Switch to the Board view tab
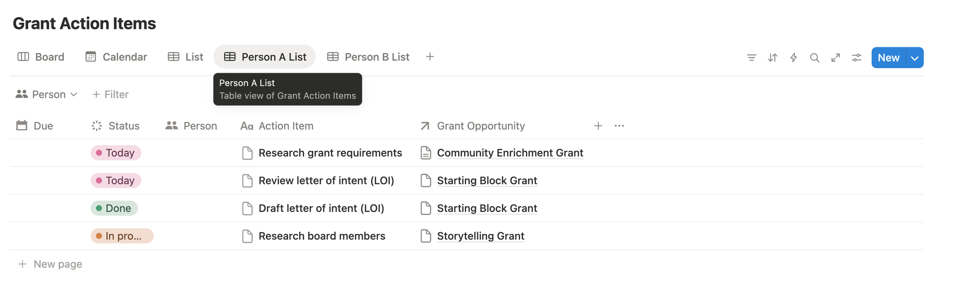Viewport: 980px width, 289px height. click(x=41, y=57)
